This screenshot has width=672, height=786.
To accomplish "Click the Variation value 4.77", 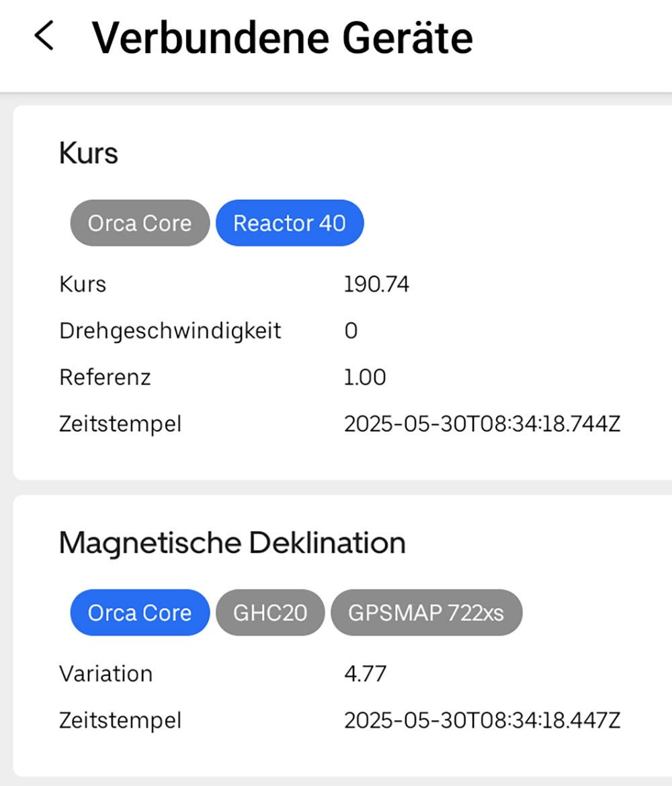I will [365, 674].
